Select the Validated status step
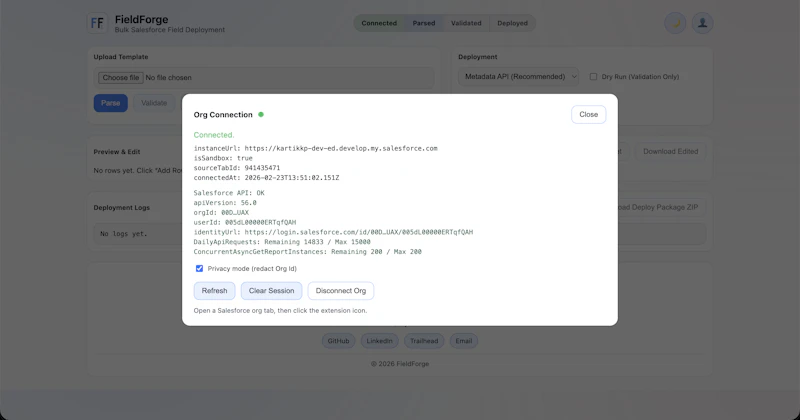Image resolution: width=800 pixels, height=420 pixels. (466, 23)
